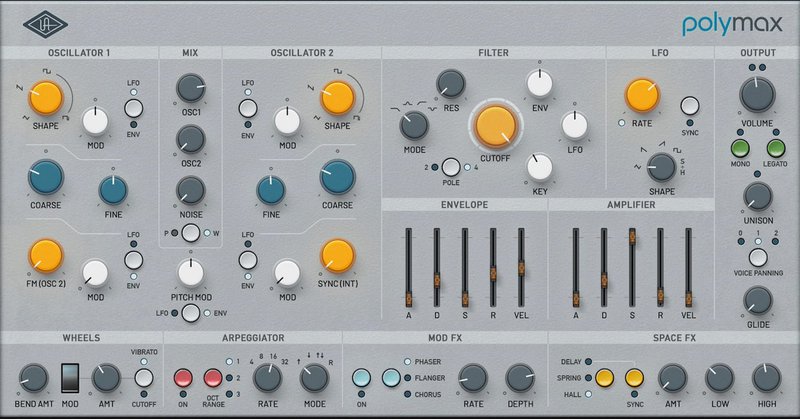Toggle the VOICE PANNING switch
This screenshot has height=419, width=800.
(x=758, y=258)
